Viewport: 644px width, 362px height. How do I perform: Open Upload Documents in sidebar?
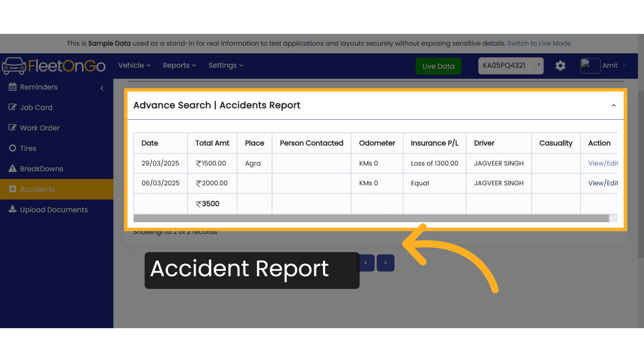(56, 210)
